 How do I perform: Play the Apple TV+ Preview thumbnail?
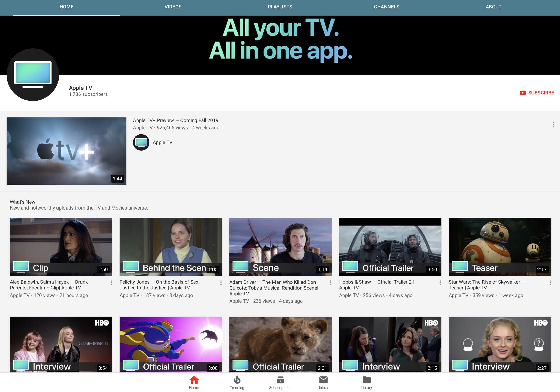[x=66, y=151]
